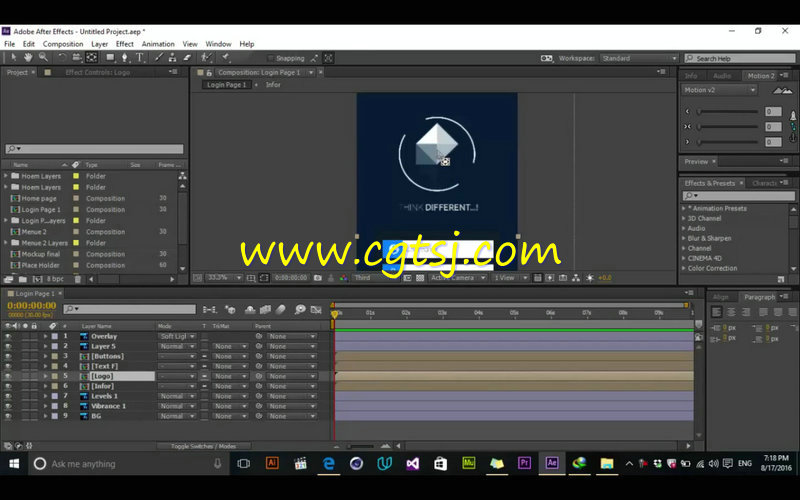
Task: Expand the Overlay layer properties
Action: point(45,337)
